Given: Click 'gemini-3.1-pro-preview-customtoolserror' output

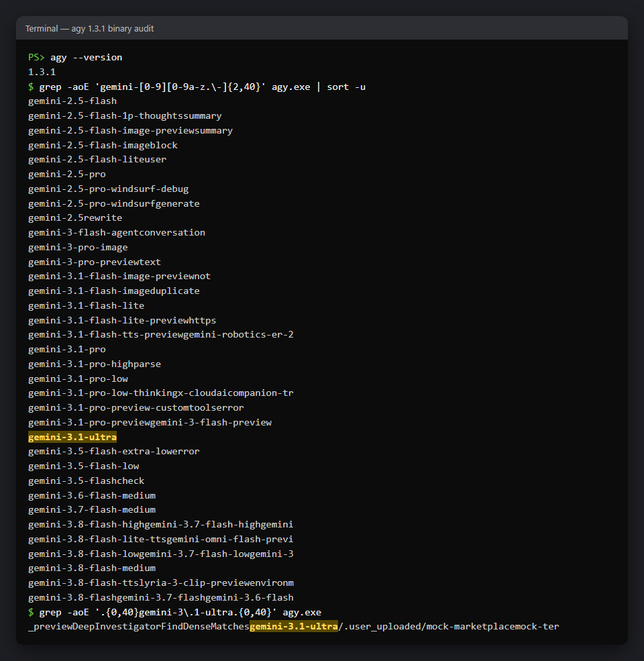Looking at the screenshot, I should pyautogui.click(x=136, y=407).
